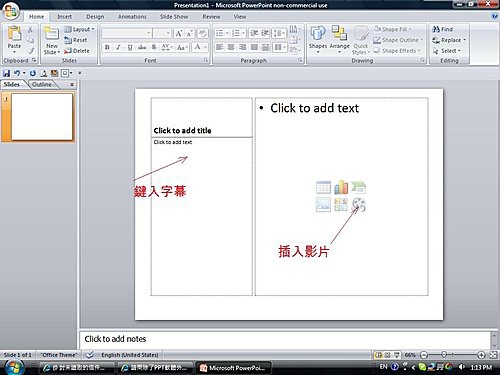Open the Design ribbon tab
Image resolution: width=500 pixels, height=375 pixels.
pyautogui.click(x=95, y=17)
